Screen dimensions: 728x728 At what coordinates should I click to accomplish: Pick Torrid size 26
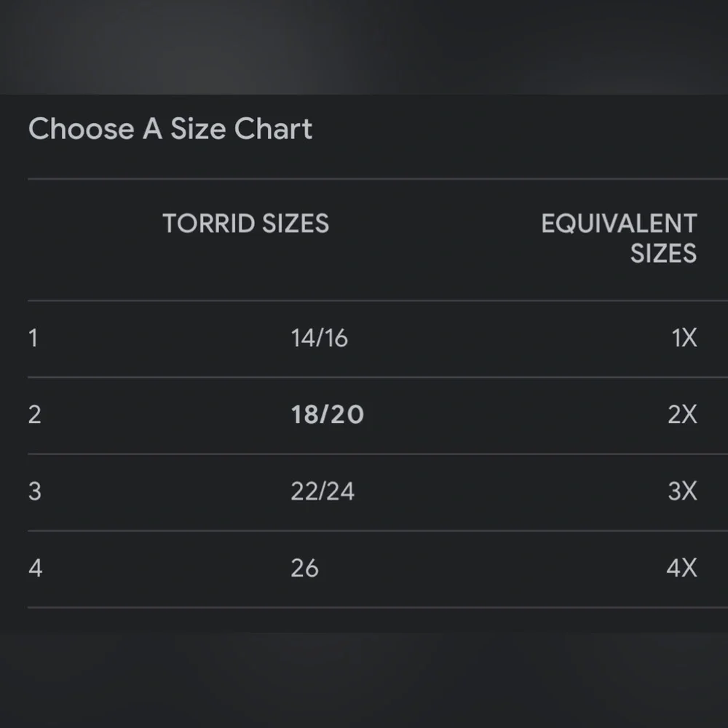[304, 568]
